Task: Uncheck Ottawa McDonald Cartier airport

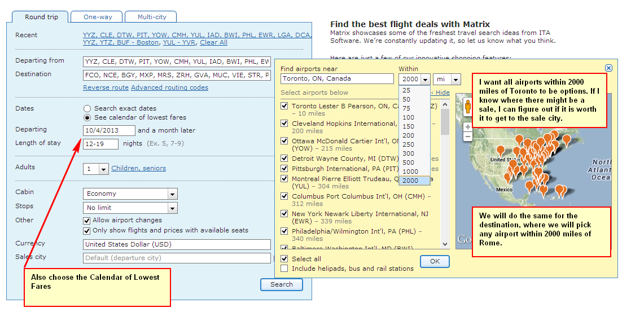Action: pyautogui.click(x=284, y=141)
